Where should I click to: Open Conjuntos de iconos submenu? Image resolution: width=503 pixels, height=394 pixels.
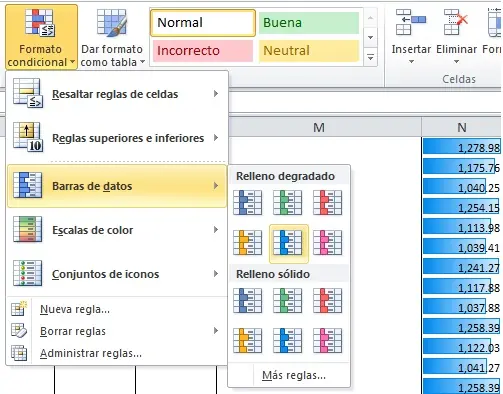click(x=117, y=274)
